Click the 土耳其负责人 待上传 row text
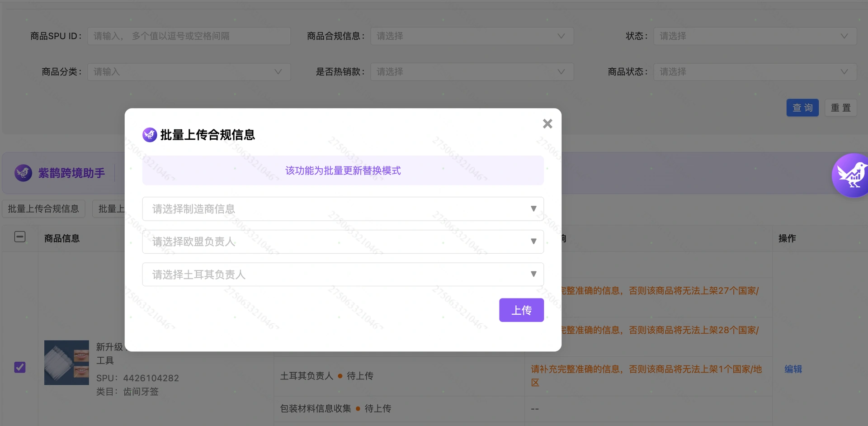This screenshot has width=868, height=426. pyautogui.click(x=326, y=376)
